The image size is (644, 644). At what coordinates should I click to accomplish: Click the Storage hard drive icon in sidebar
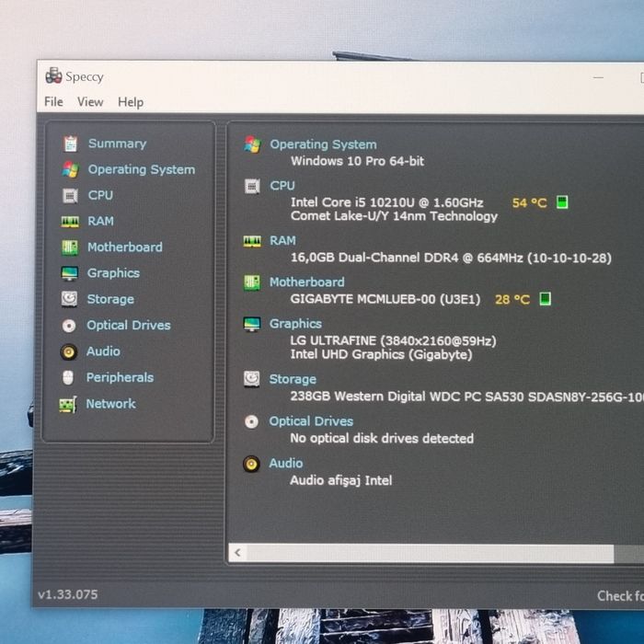(69, 299)
